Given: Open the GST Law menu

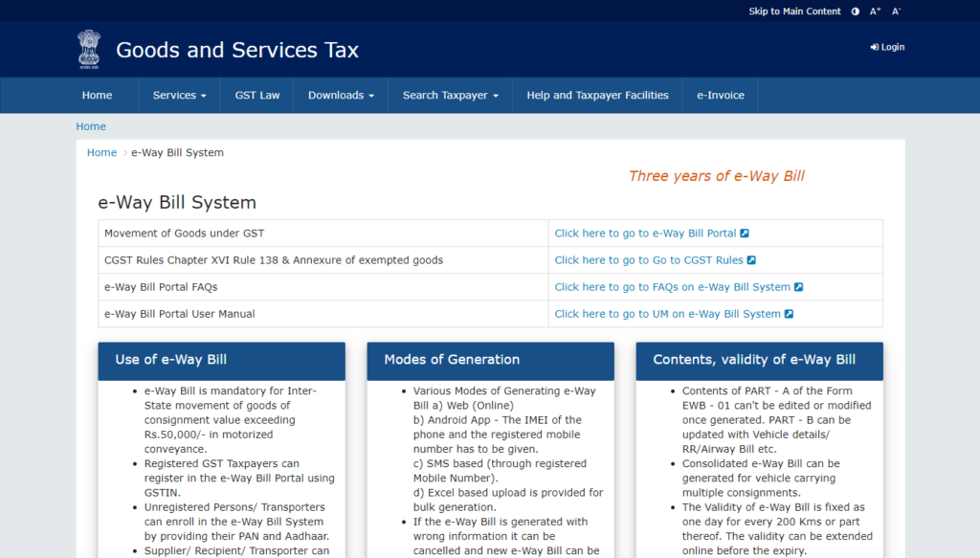Looking at the screenshot, I should pyautogui.click(x=256, y=95).
